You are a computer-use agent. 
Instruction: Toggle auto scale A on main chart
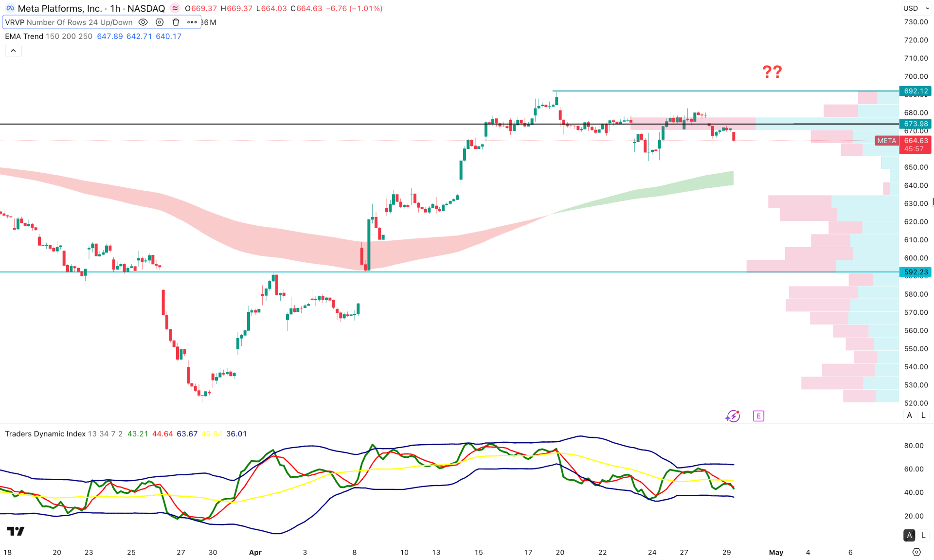(x=909, y=415)
